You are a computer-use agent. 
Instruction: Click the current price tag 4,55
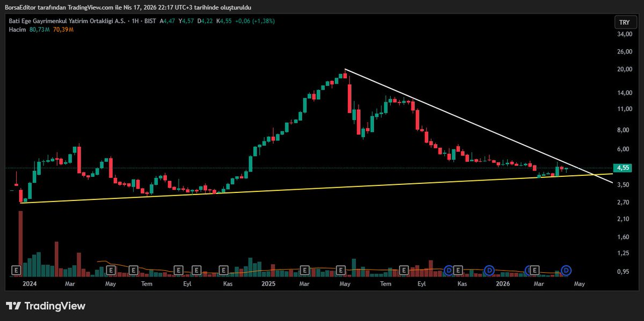[x=623, y=168]
